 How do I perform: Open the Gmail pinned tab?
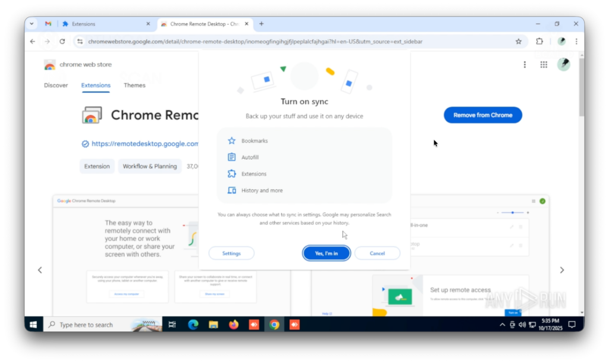(48, 24)
